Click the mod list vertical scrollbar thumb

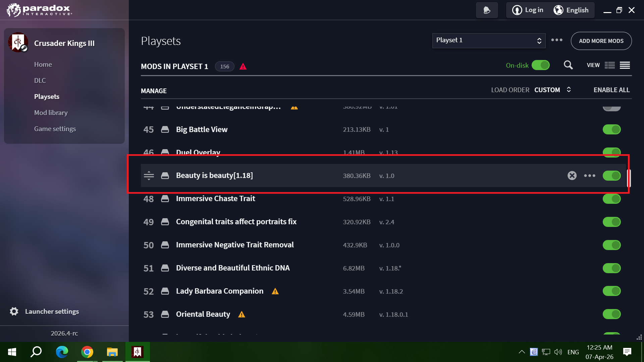(x=629, y=178)
